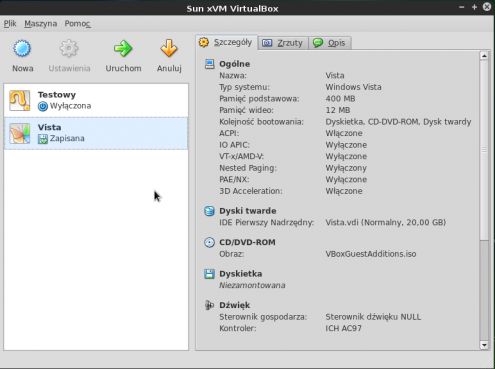Open the Dyskietka settings link
This screenshot has width=495, height=369.
click(241, 274)
